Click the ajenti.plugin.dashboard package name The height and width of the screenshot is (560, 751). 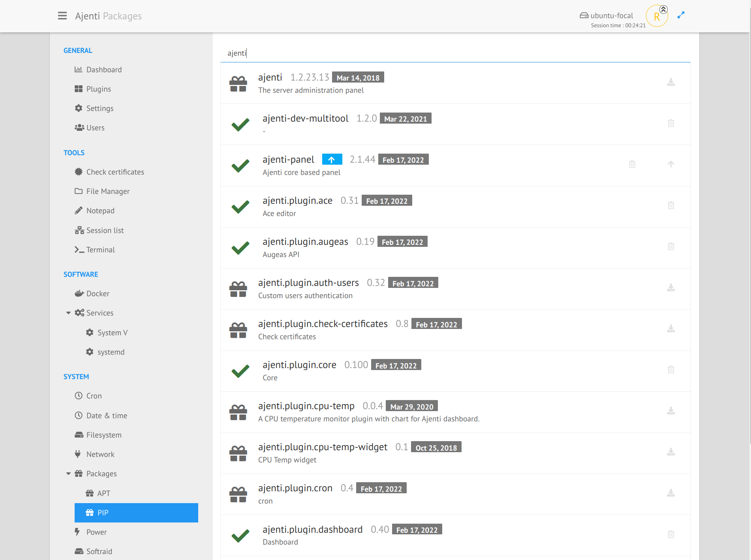312,530
